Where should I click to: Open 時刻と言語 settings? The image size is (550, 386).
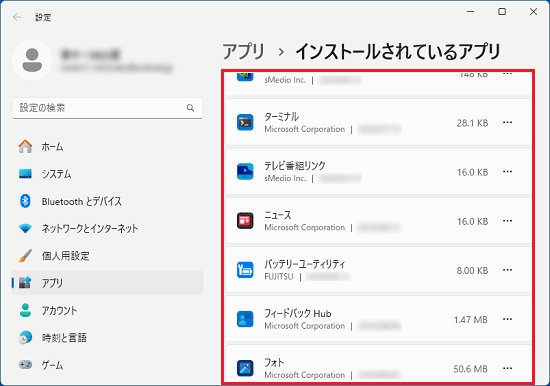pyautogui.click(x=107, y=338)
